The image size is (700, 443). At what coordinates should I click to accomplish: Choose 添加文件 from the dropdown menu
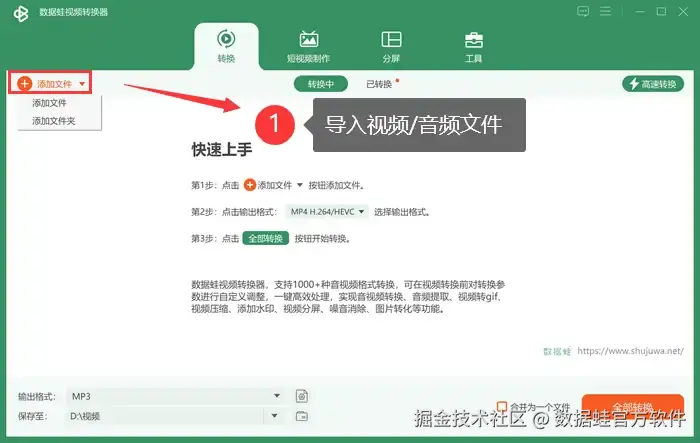point(49,103)
